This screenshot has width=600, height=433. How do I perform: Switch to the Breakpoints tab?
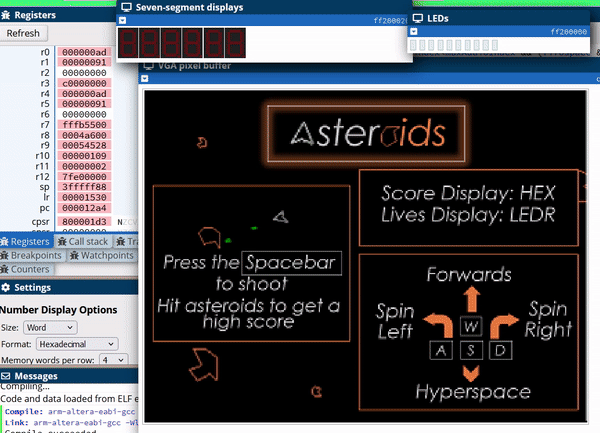[32, 255]
